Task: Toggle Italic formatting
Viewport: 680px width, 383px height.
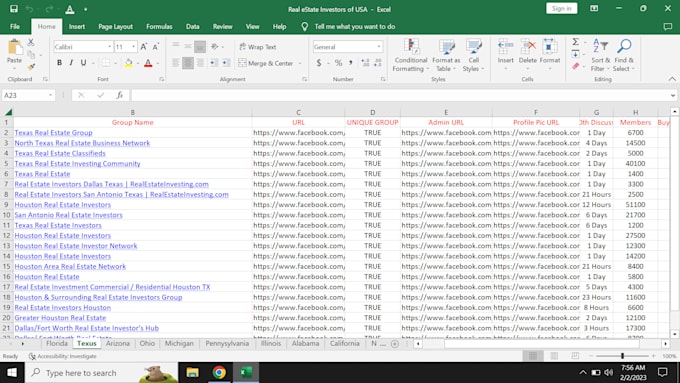Action: [x=71, y=63]
